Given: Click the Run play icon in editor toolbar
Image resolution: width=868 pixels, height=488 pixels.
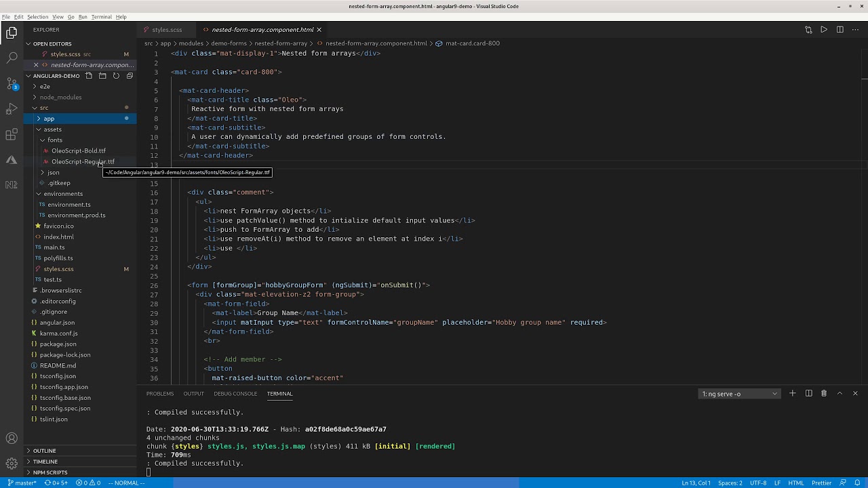Looking at the screenshot, I should pos(824,30).
